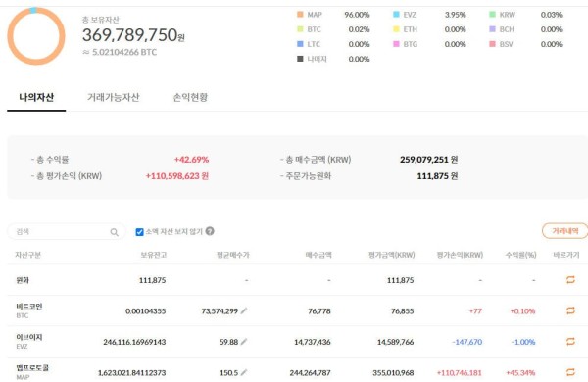Edit BTC average buy price pencil icon
588x382 pixels.
(244, 310)
